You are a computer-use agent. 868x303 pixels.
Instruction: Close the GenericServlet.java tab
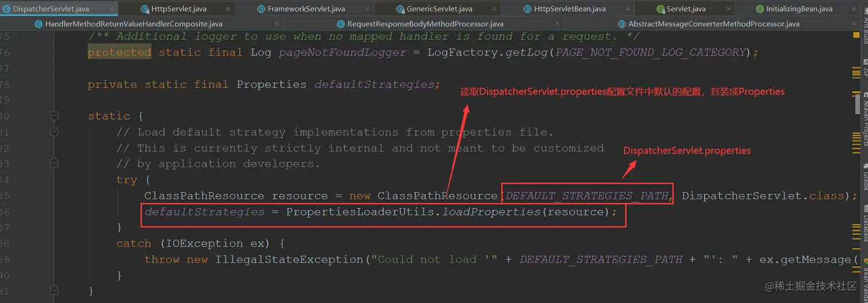[495, 9]
